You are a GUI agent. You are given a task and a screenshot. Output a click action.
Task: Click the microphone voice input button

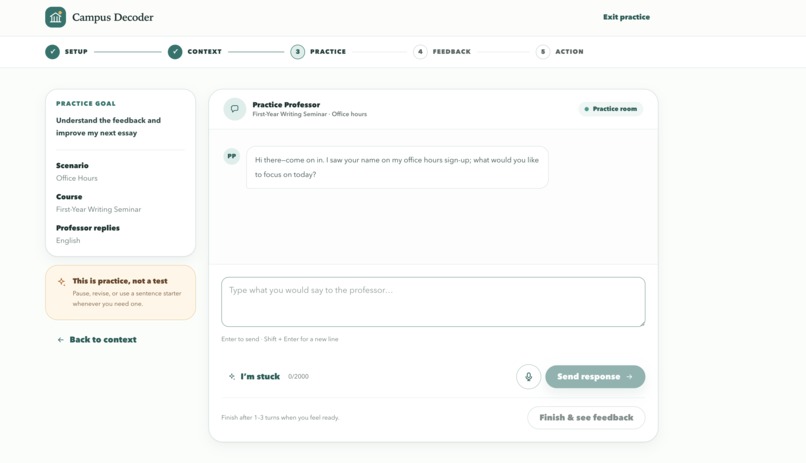click(x=528, y=377)
